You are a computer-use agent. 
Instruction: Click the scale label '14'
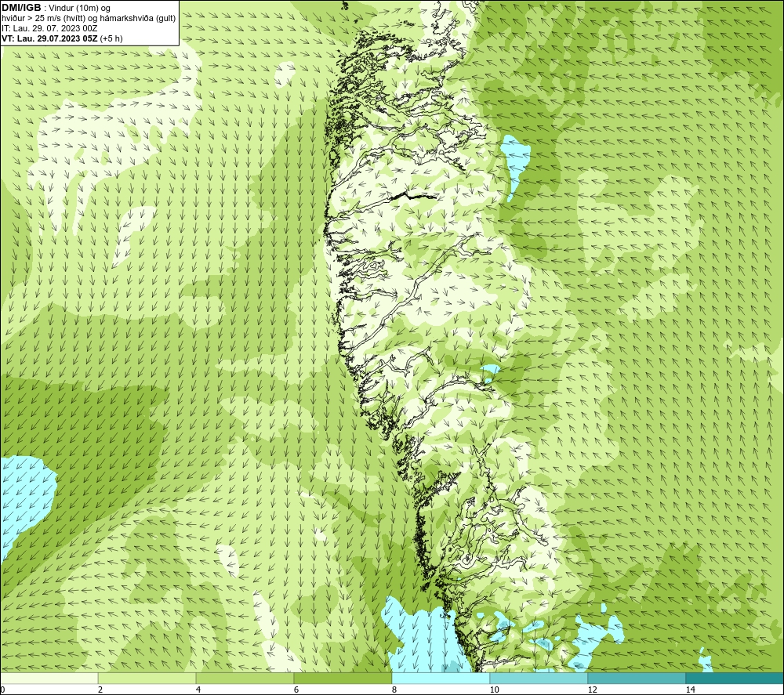tap(690, 690)
